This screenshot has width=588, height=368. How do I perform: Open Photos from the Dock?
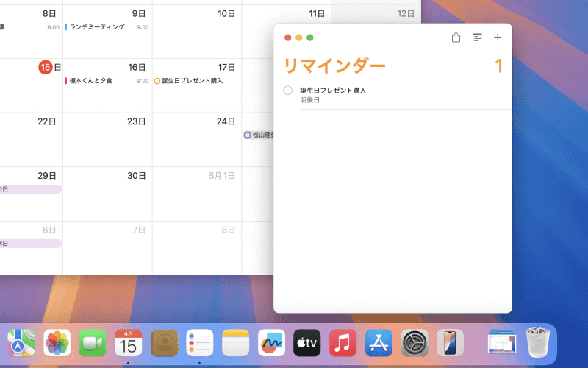57,343
